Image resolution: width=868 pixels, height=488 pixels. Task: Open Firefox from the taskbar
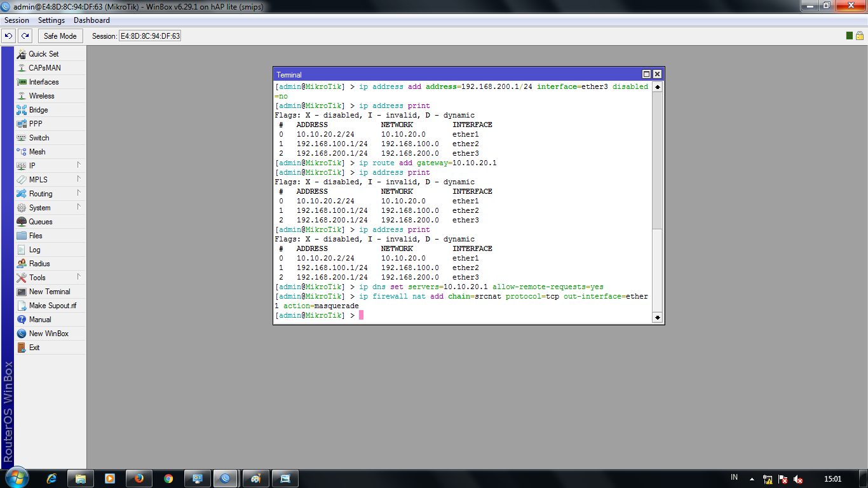pyautogui.click(x=139, y=478)
